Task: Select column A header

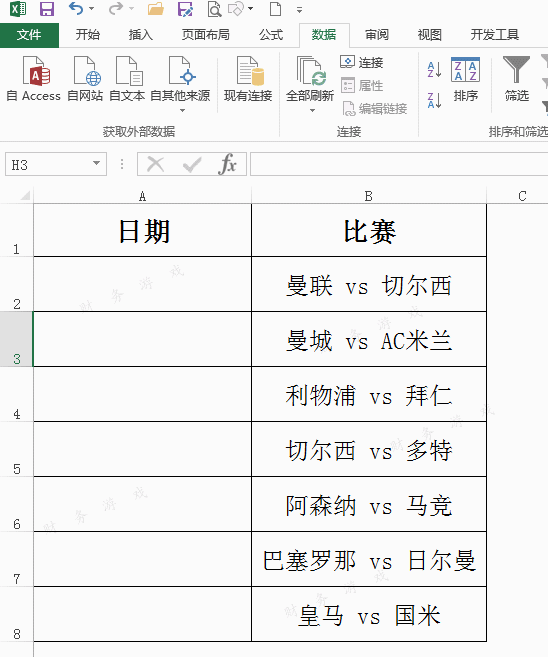Action: click(x=142, y=196)
